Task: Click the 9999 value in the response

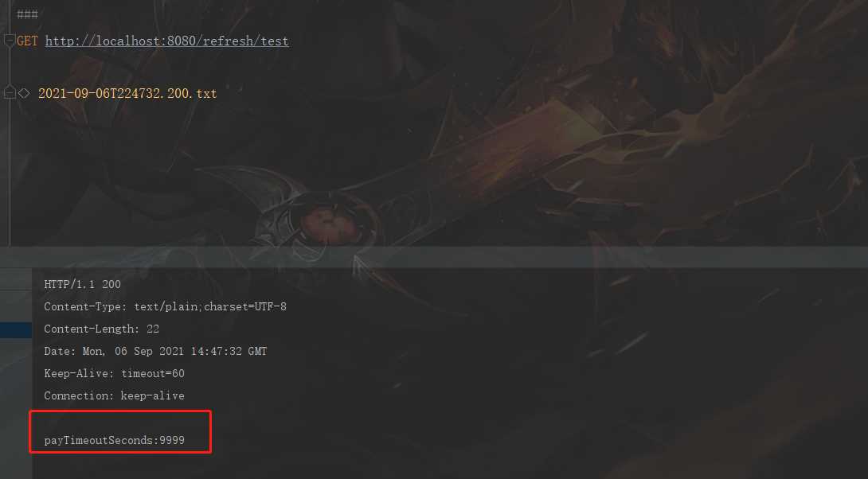Action: tap(172, 440)
